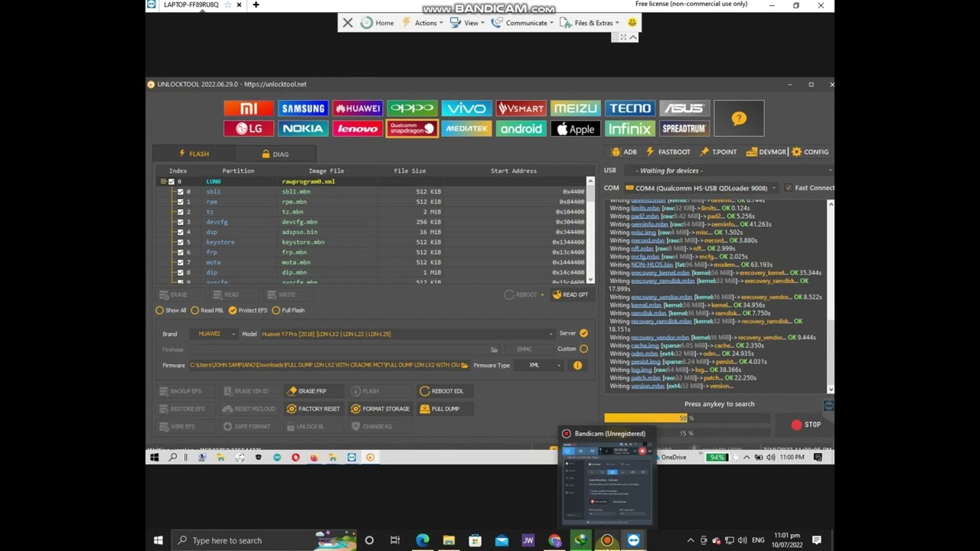The image size is (980, 551).
Task: Select the Tecno brand icon
Action: [629, 109]
